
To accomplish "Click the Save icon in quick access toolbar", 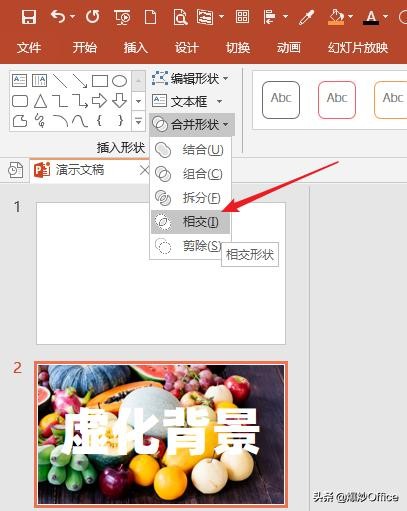I will click(x=29, y=17).
